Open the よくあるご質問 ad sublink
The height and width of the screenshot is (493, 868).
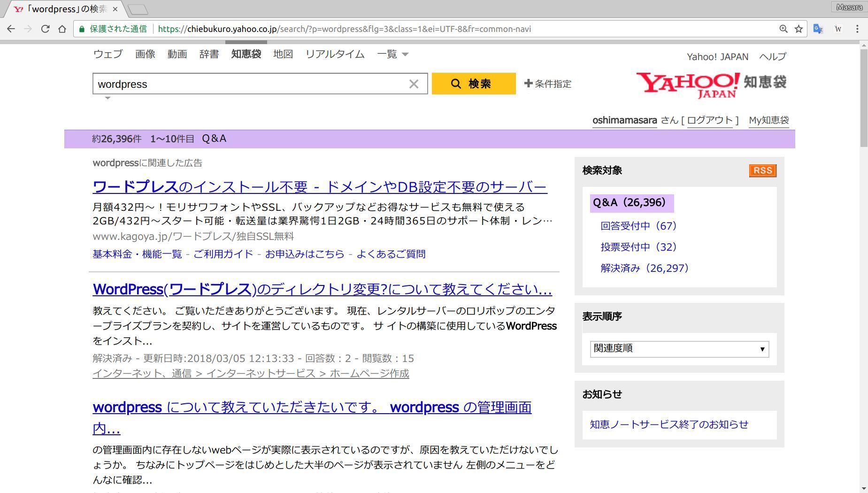pyautogui.click(x=391, y=254)
